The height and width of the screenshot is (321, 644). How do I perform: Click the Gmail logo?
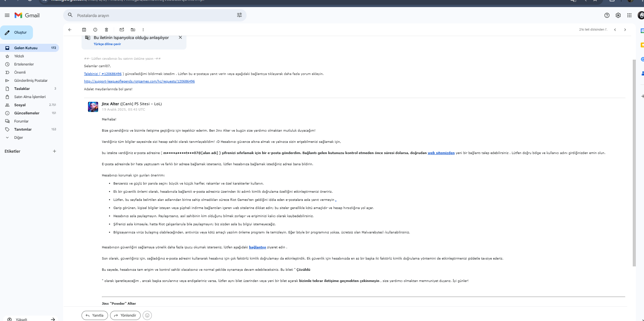point(27,15)
